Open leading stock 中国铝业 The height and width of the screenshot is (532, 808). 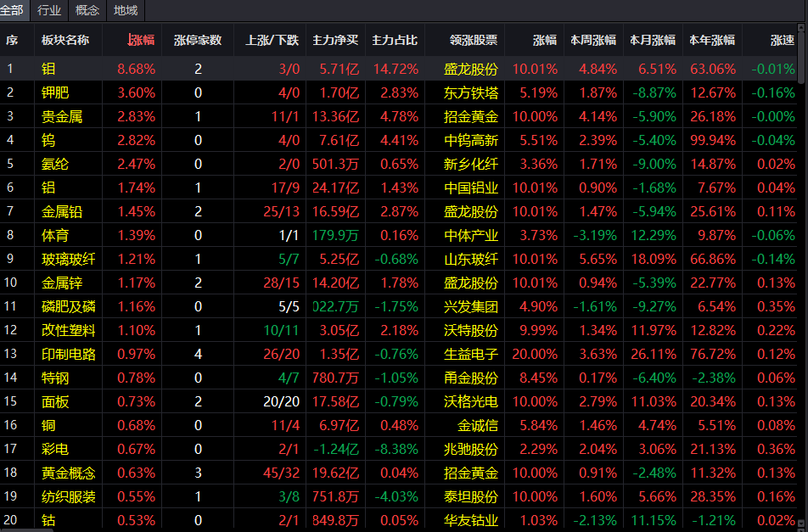pyautogui.click(x=471, y=188)
